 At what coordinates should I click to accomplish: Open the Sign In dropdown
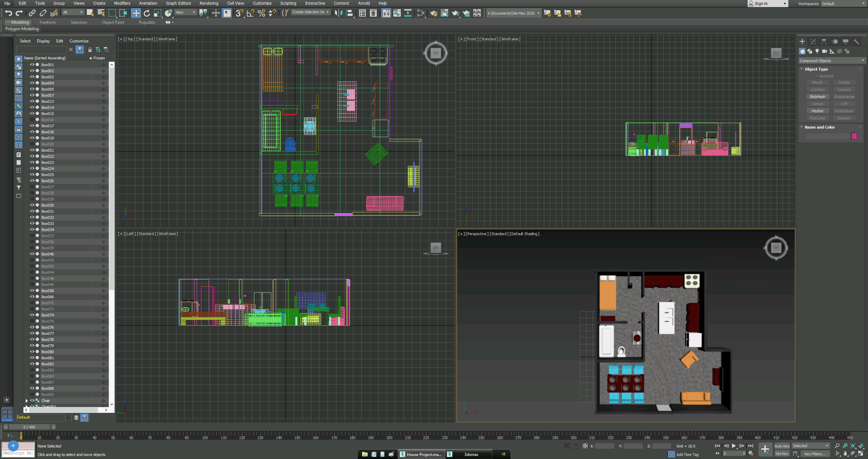768,4
